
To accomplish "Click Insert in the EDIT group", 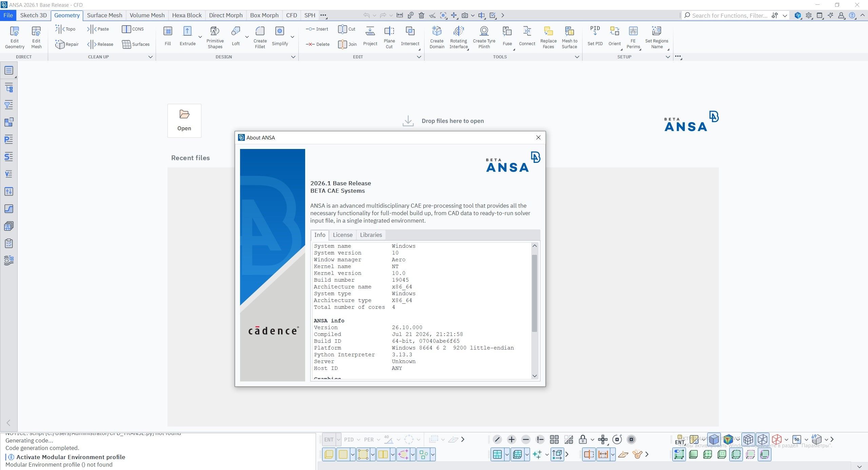I will [x=317, y=29].
